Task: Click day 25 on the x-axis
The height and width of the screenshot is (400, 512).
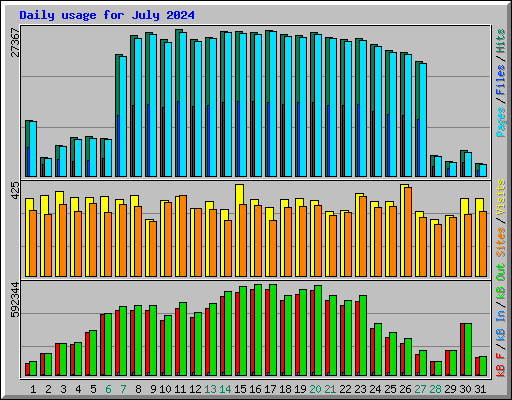Action: pyautogui.click(x=390, y=389)
